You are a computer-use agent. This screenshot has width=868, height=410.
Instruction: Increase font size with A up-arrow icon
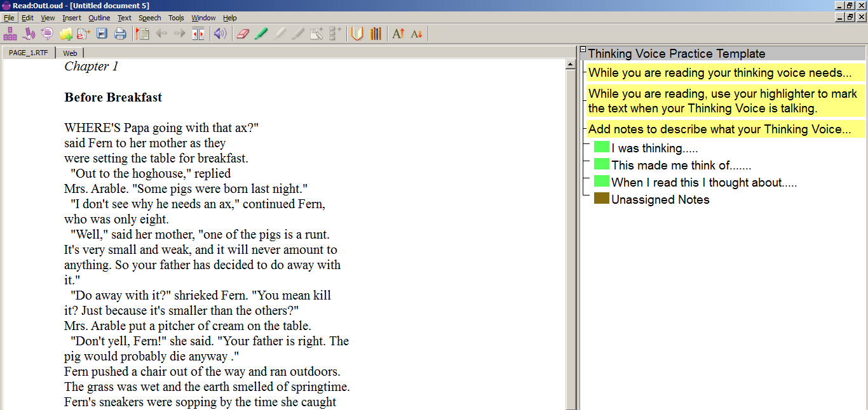coord(398,34)
